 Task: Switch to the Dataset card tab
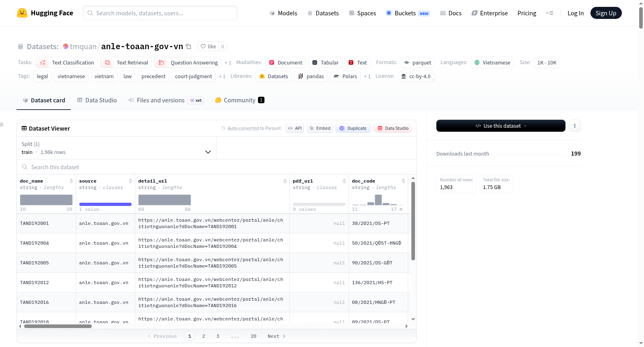tap(44, 100)
